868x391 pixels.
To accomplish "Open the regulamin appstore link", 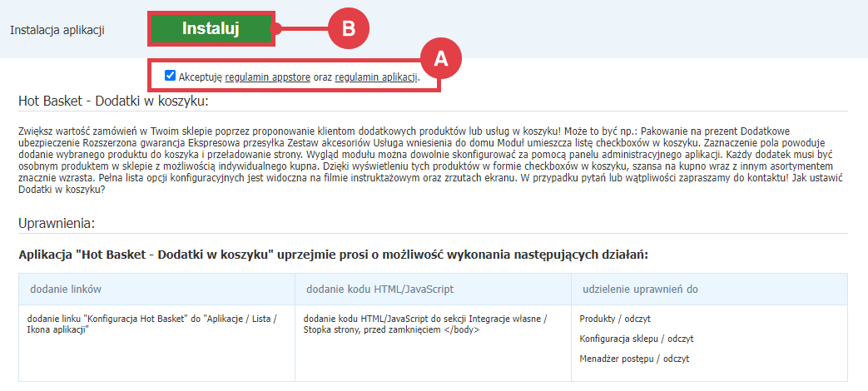I will click(x=267, y=77).
